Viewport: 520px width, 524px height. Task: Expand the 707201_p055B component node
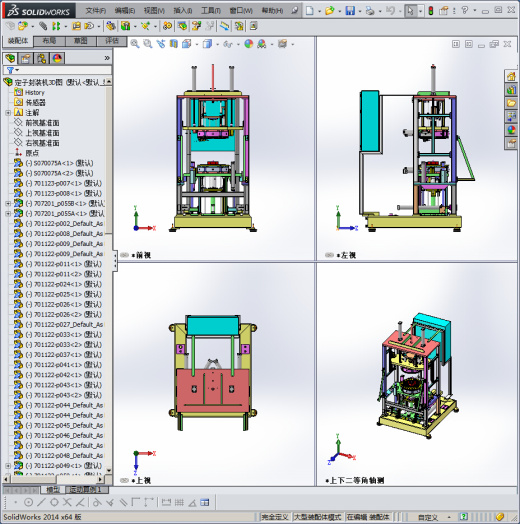[x=8, y=203]
